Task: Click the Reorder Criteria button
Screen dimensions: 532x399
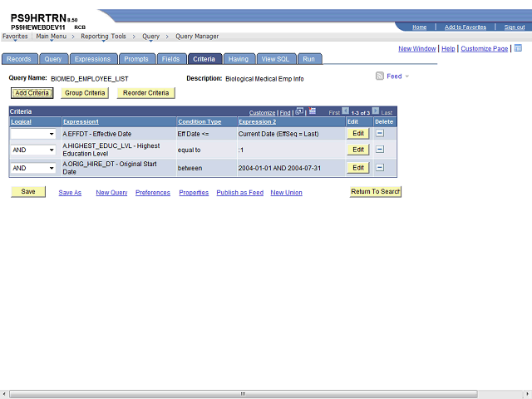Action: (x=146, y=93)
